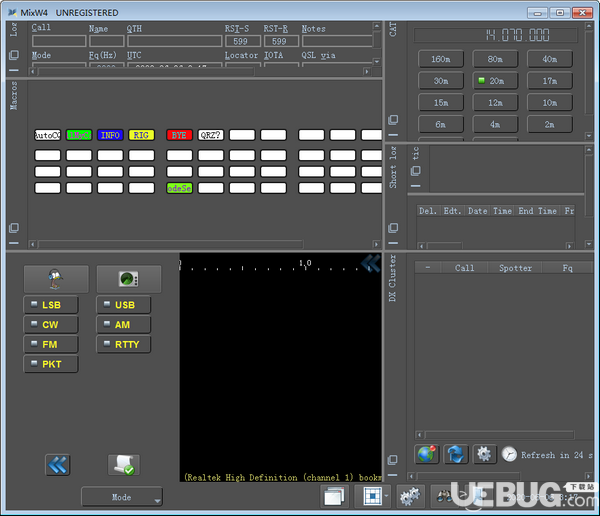Click the double-arrow collapse icon on the waterfall display
Viewport: 600px width, 516px height.
[x=370, y=263]
